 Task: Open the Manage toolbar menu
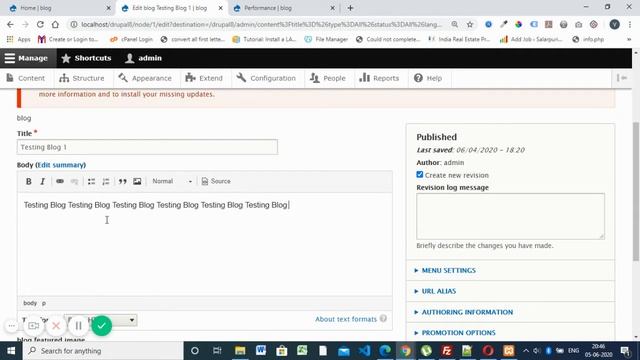coord(27,58)
